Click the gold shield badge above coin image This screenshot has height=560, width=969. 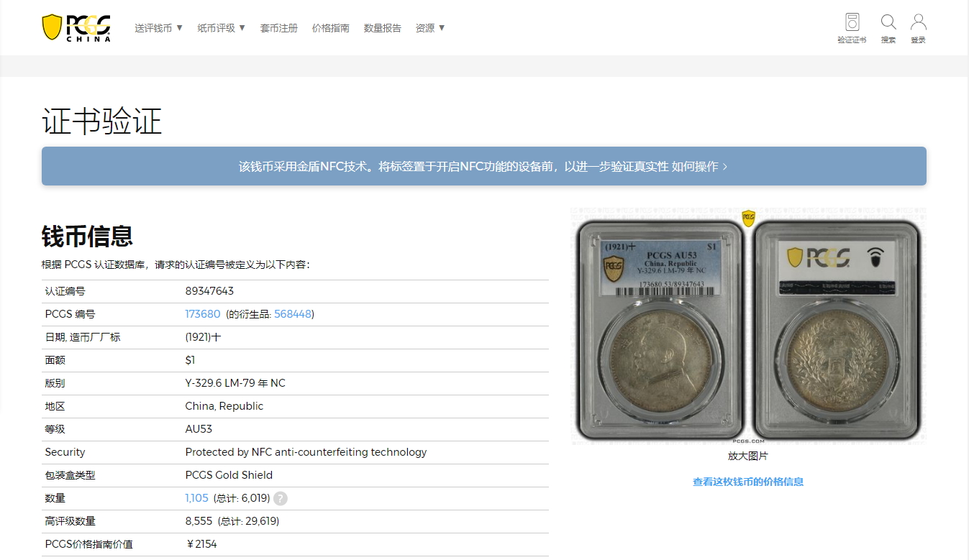coord(749,218)
